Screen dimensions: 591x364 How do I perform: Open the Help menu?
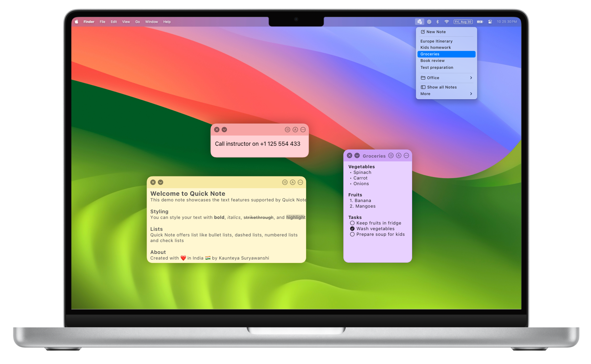[167, 22]
